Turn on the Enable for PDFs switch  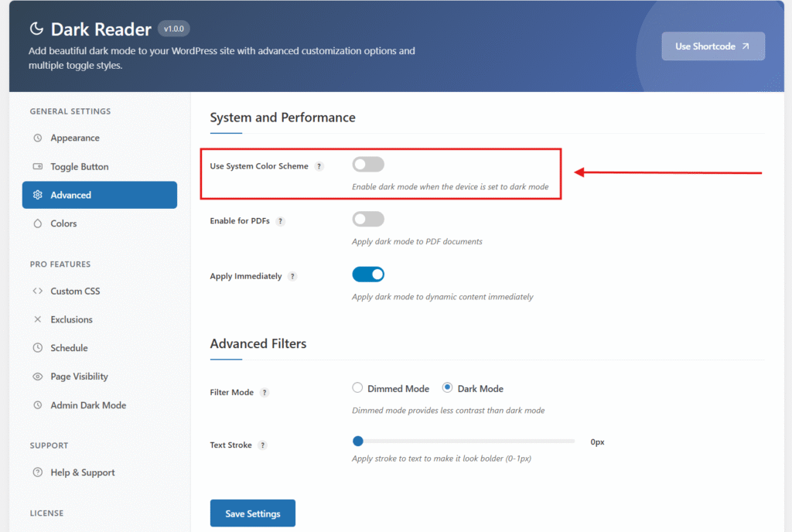[368, 219]
